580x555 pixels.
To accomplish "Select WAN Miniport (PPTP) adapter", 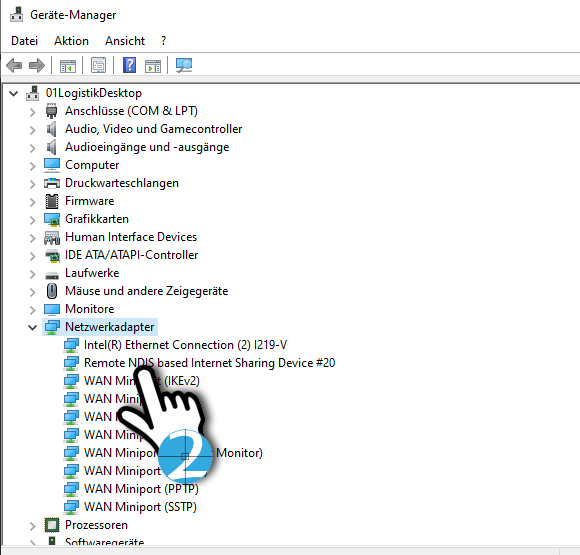I will (141, 489).
